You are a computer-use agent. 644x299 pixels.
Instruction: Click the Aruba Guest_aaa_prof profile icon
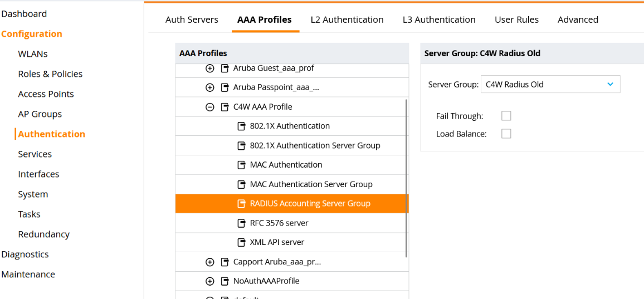225,68
